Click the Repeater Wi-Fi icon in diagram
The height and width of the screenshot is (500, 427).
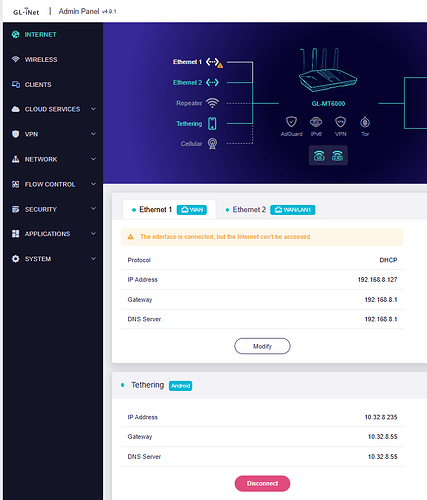tap(212, 103)
